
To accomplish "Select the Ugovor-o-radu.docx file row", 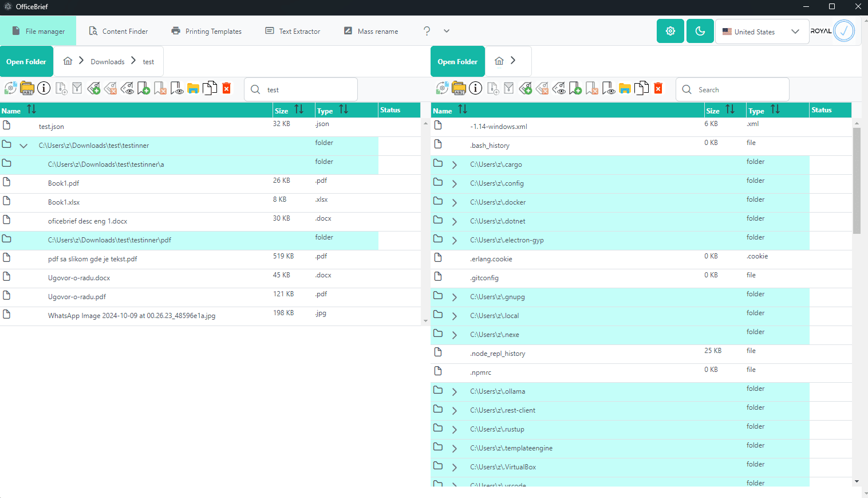I will [x=210, y=278].
